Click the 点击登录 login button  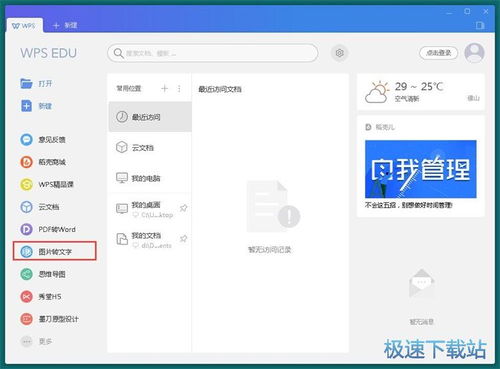point(438,53)
